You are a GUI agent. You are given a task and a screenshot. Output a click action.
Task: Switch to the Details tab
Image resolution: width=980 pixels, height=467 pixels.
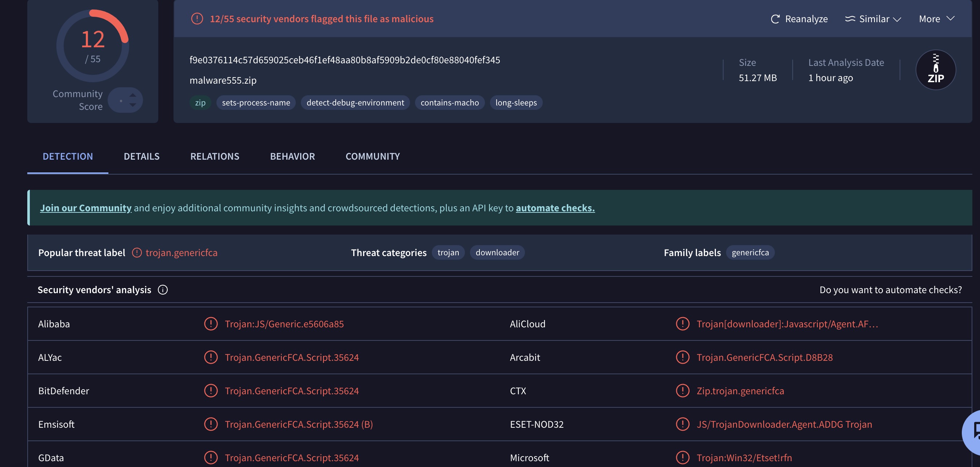point(142,156)
